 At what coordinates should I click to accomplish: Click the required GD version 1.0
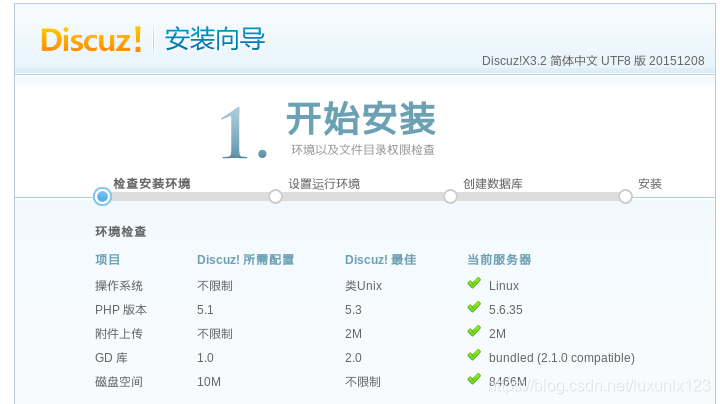click(x=205, y=358)
